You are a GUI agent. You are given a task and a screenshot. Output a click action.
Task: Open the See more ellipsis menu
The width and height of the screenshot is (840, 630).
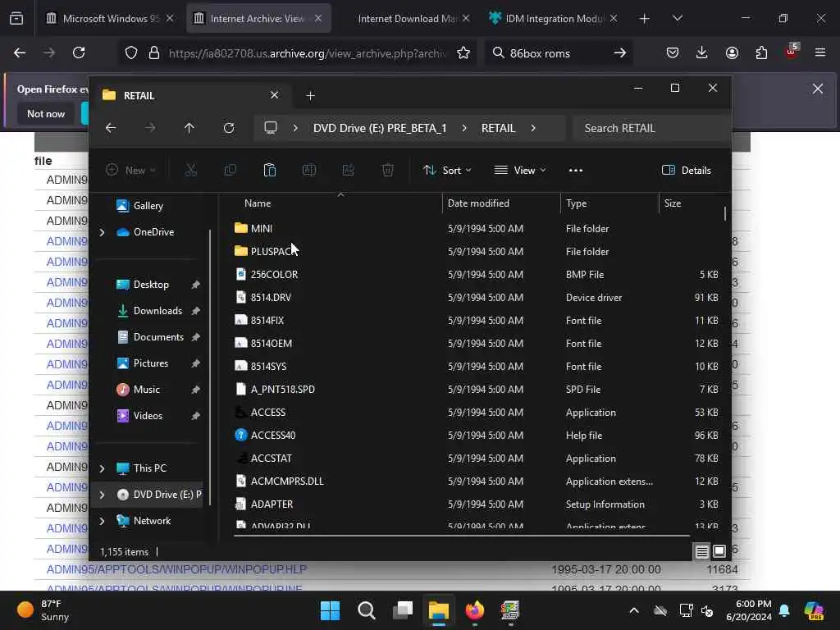[x=575, y=171]
